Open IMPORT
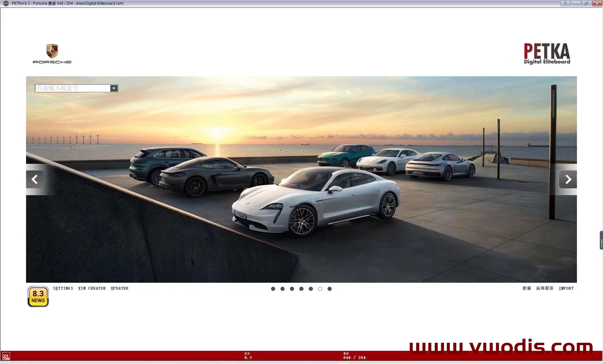This screenshot has height=364, width=603. coord(566,288)
